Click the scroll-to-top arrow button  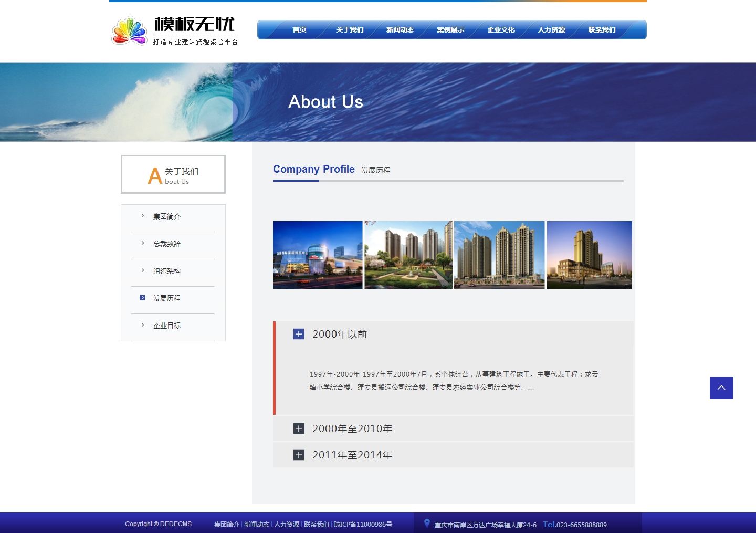pyautogui.click(x=721, y=388)
